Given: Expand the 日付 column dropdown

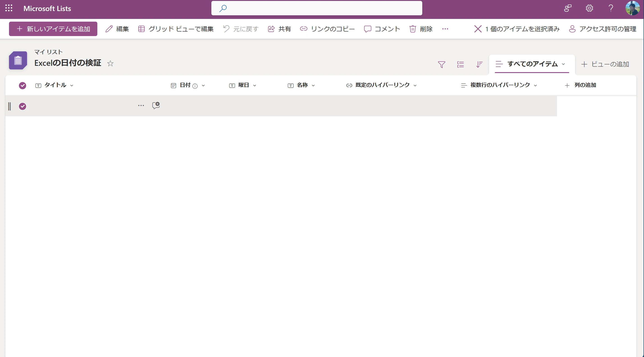Looking at the screenshot, I should (x=203, y=85).
